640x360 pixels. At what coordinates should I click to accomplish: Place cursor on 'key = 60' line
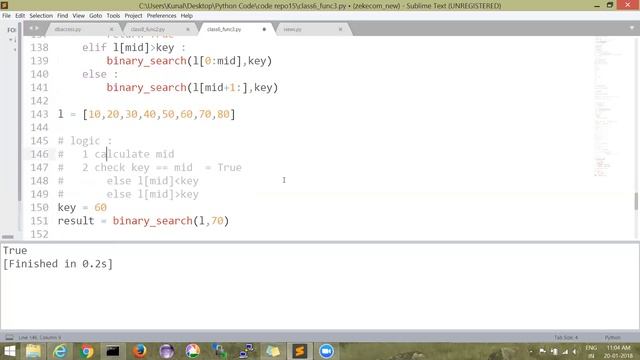(x=82, y=207)
